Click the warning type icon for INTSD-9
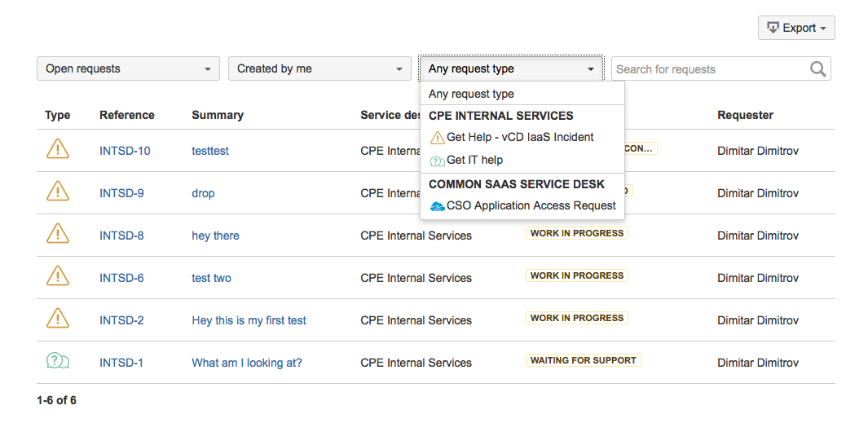This screenshot has width=868, height=423. [58, 192]
